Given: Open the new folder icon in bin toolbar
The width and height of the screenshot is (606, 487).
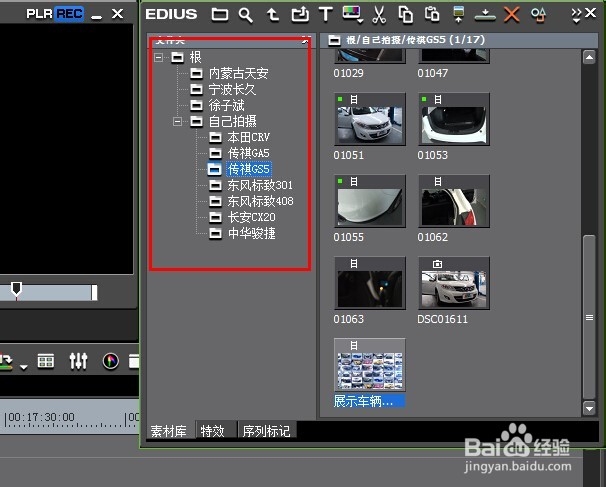Looking at the screenshot, I should click(220, 15).
